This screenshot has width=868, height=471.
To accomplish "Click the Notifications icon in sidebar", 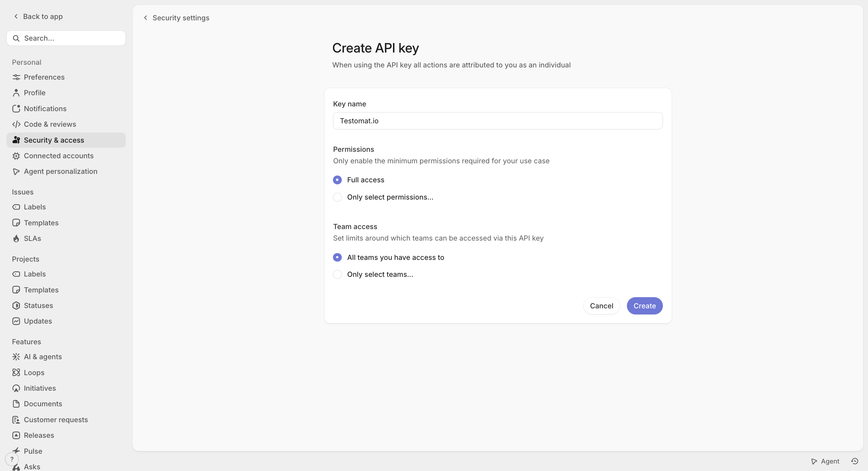I will click(x=16, y=109).
